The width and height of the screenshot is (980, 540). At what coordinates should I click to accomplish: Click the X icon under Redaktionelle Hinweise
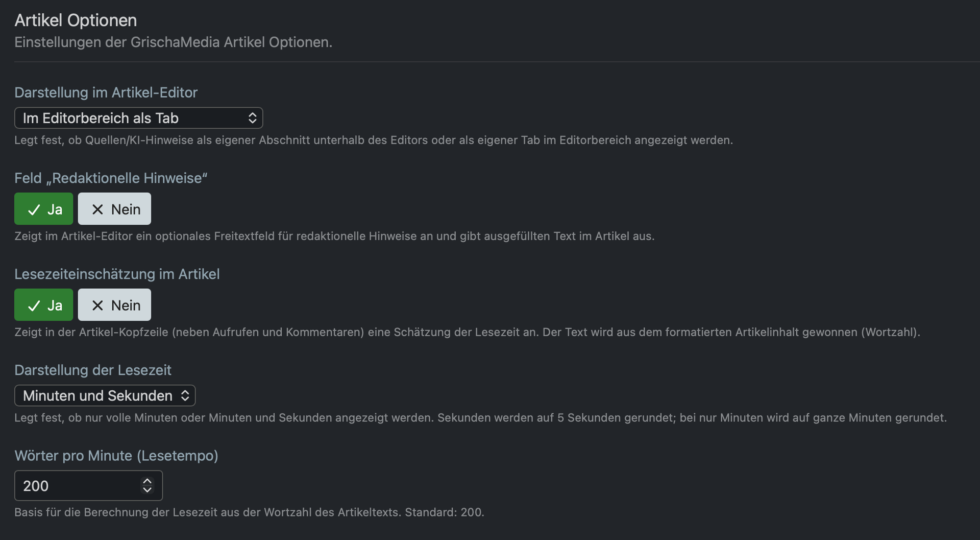pos(97,209)
